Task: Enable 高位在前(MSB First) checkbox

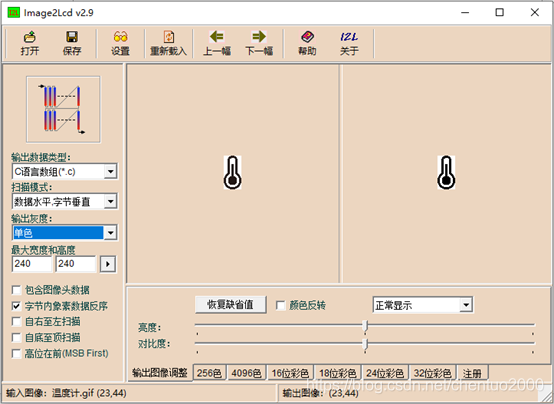Action: click(16, 353)
